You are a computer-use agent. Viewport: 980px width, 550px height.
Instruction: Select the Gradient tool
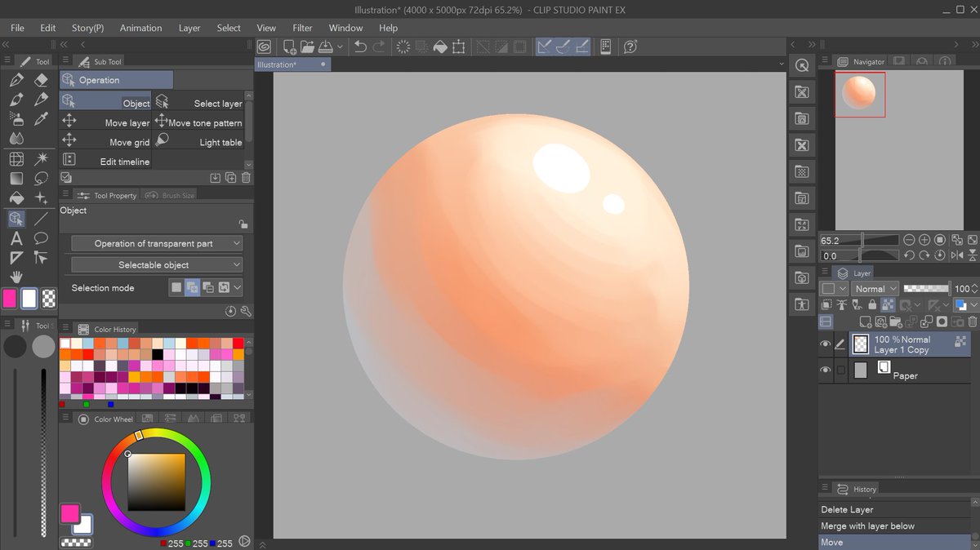point(16,178)
